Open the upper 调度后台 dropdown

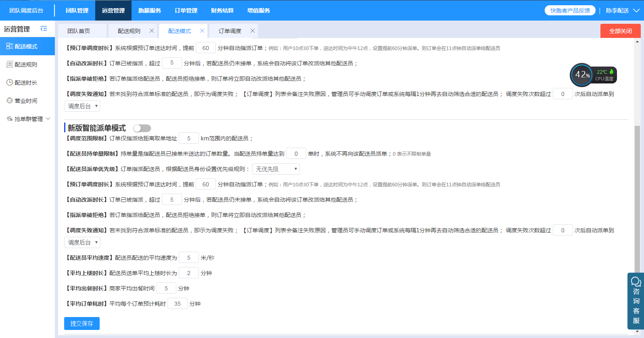[x=82, y=106]
